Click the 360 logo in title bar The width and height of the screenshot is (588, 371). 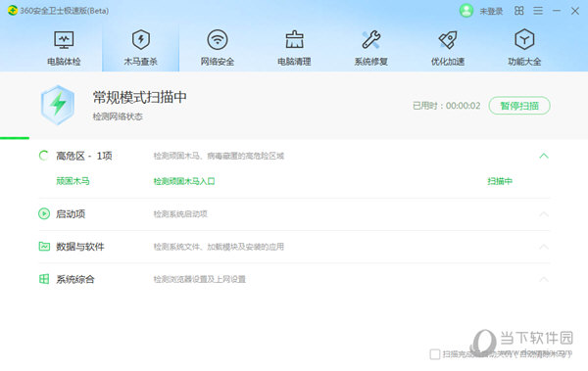click(x=13, y=11)
